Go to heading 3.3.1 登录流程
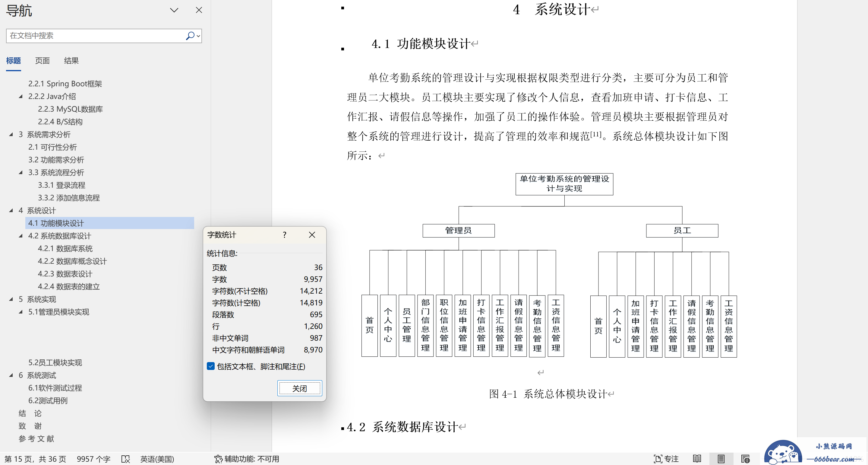The height and width of the screenshot is (465, 868). tap(62, 185)
